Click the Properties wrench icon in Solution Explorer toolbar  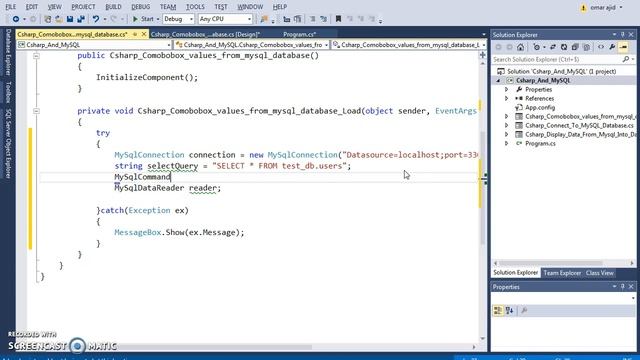tap(612, 47)
